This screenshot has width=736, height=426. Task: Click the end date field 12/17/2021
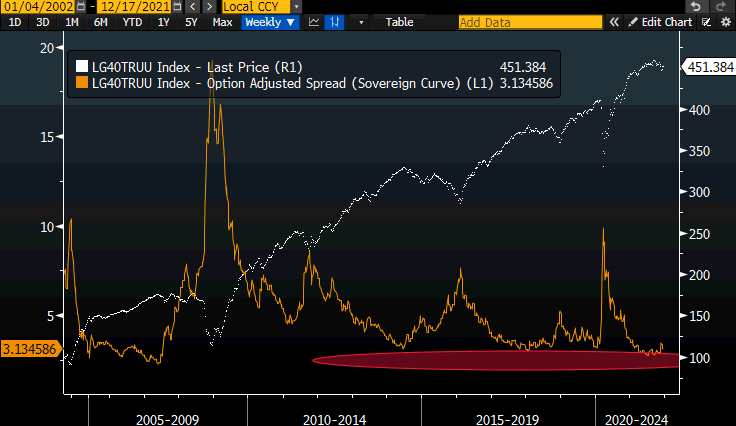(134, 7)
